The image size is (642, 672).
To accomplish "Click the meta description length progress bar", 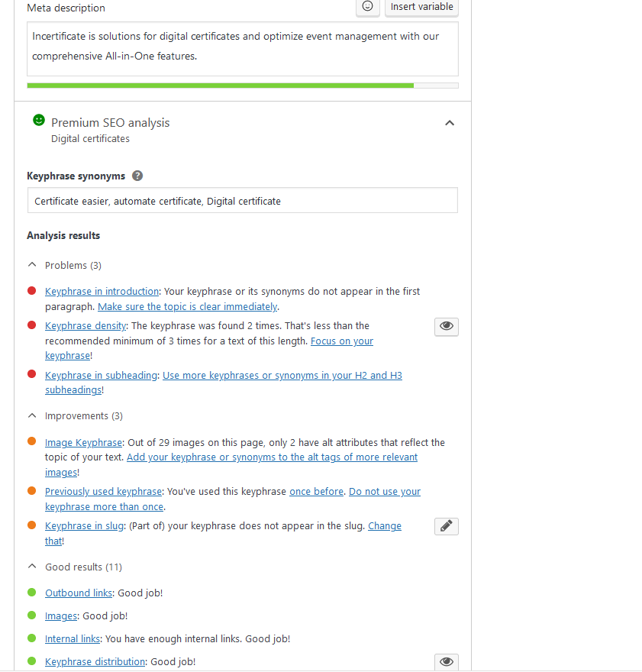I will tap(243, 86).
